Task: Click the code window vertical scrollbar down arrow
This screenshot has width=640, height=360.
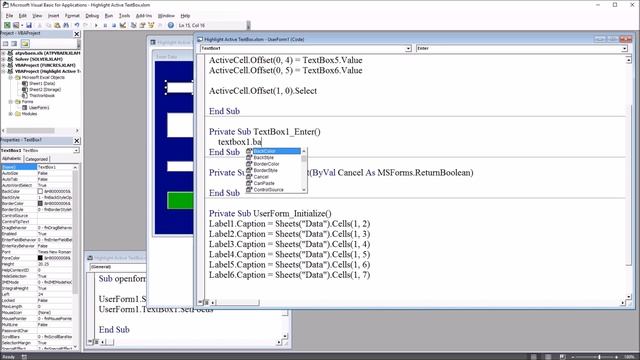Action: [629, 297]
